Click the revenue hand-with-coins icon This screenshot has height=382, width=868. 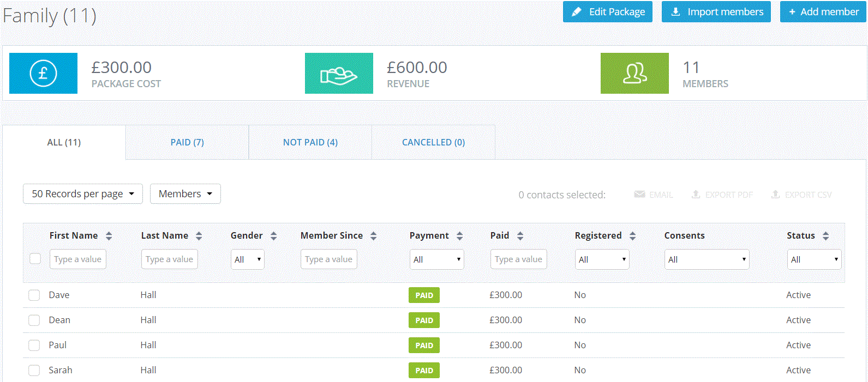[339, 74]
